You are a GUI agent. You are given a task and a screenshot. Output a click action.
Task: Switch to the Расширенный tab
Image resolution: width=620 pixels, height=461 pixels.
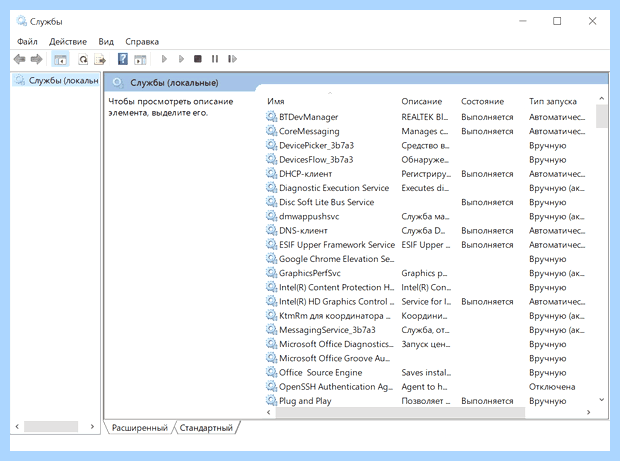click(140, 427)
